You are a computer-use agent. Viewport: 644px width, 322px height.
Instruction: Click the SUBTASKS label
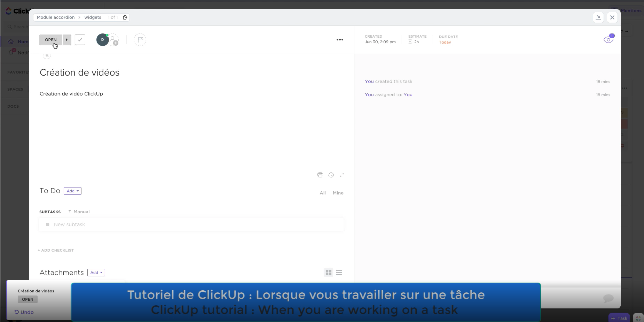[50, 212]
